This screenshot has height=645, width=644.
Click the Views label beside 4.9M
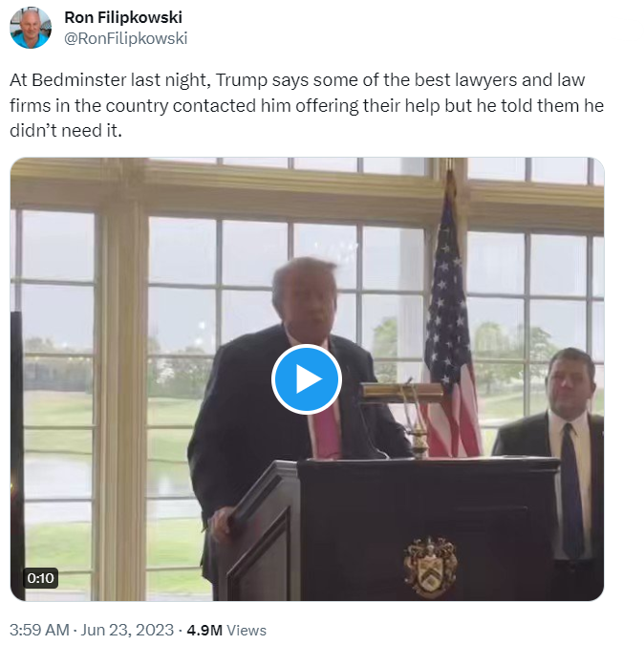(247, 630)
